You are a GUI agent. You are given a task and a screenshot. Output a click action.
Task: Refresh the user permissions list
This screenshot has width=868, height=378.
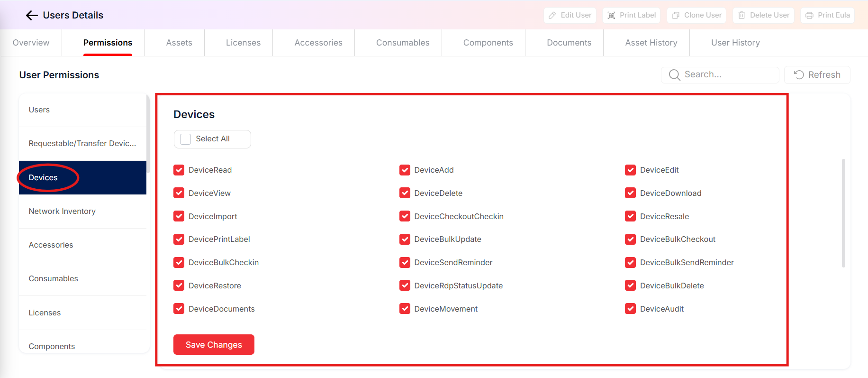817,75
